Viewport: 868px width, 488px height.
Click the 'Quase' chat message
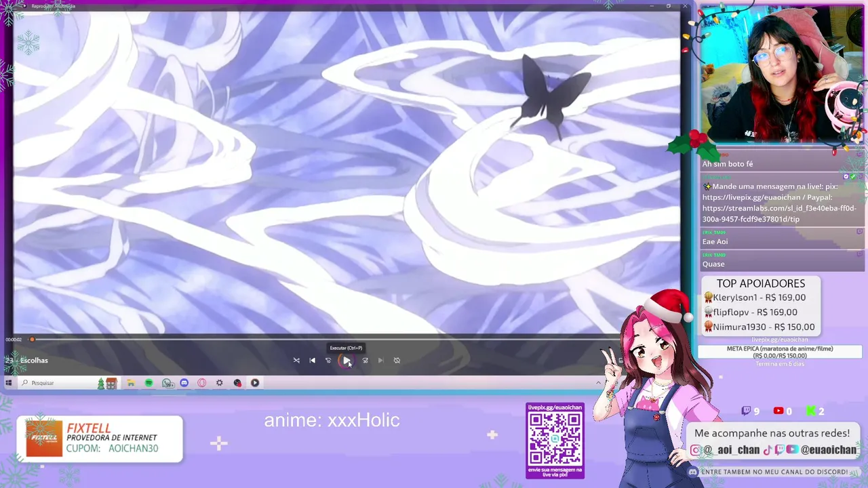713,264
